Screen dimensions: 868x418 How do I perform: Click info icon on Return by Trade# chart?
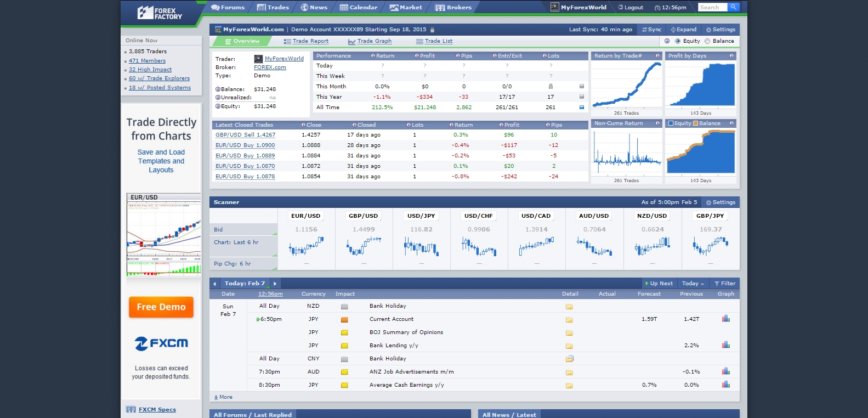[x=657, y=56]
